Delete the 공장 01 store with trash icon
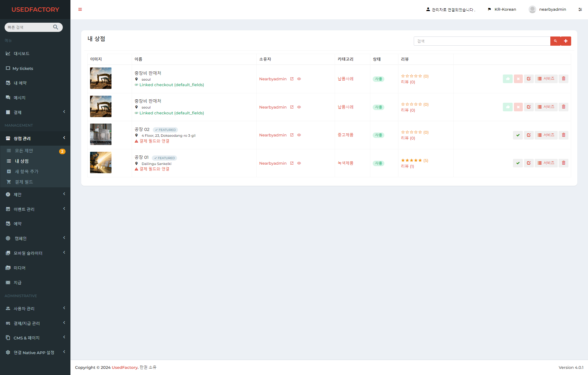588x375 pixels. coord(563,163)
